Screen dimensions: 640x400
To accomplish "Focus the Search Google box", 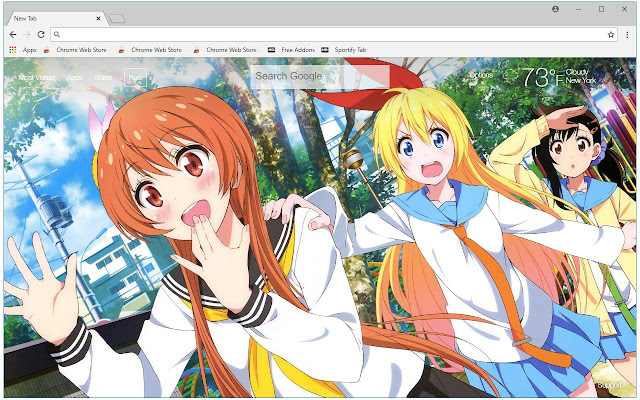I will [320, 77].
